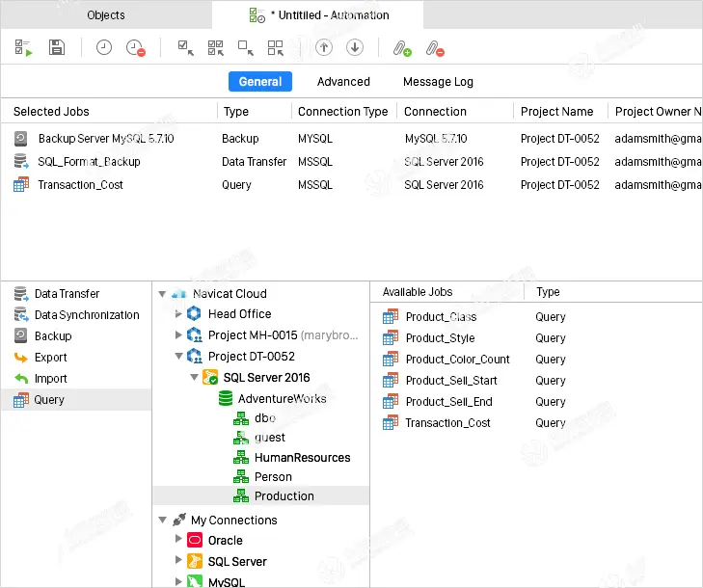This screenshot has width=703, height=588.
Task: Select Data Transfer job type
Action: [x=76, y=294]
